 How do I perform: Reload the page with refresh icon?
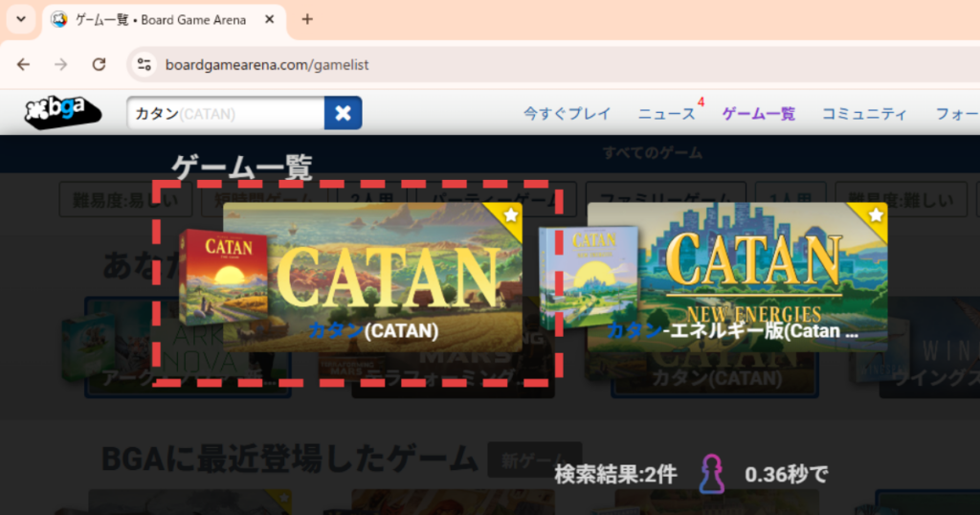99,64
